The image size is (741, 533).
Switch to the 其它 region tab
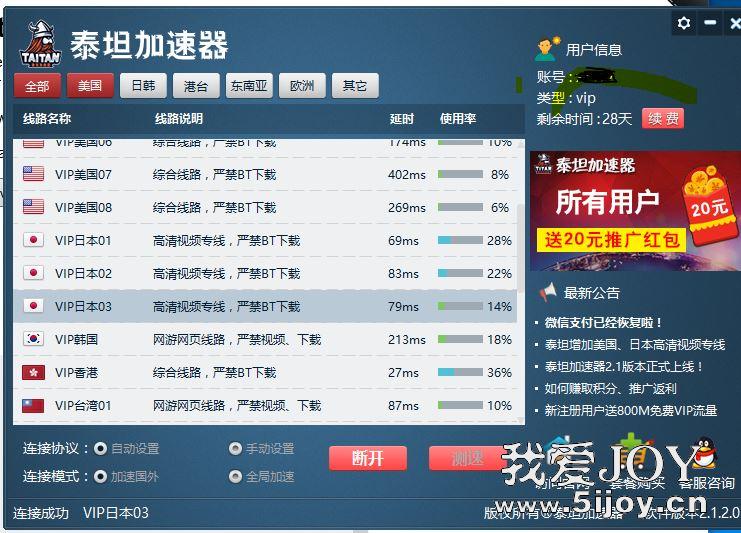(x=355, y=86)
